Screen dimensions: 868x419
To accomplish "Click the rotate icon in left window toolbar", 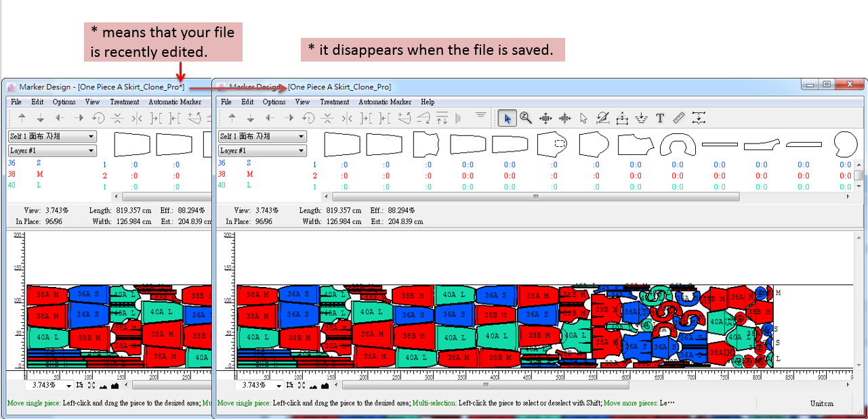I will 98,118.
